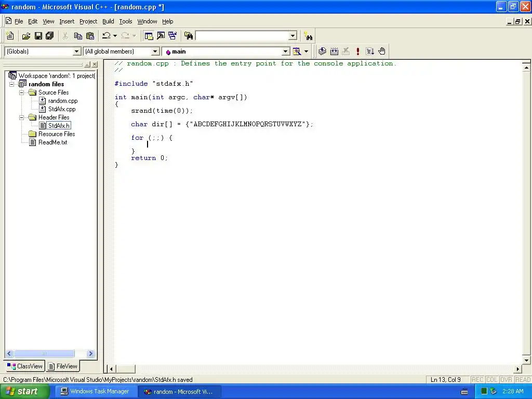The width and height of the screenshot is (532, 399).
Task: Click inside the Find text input field
Action: coord(242,36)
